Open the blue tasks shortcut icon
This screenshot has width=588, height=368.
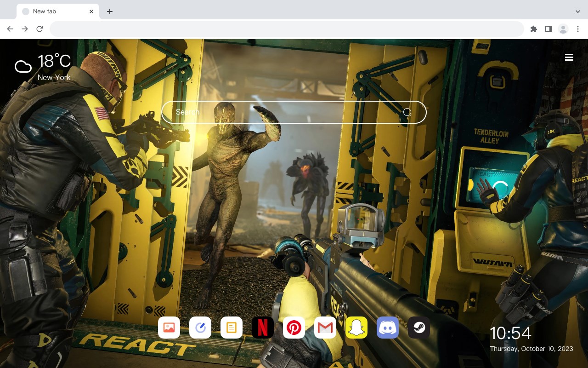click(200, 328)
